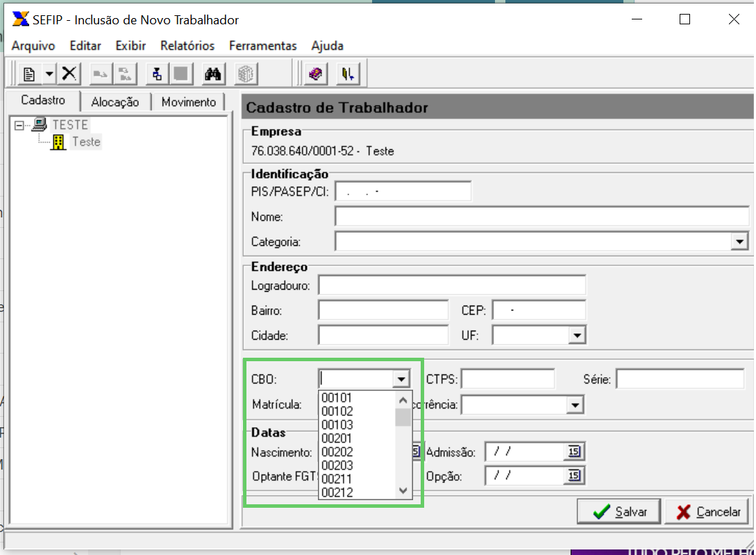
Task: Click the greyed single-transfer toolbar icon
Action: pyautogui.click(x=100, y=74)
